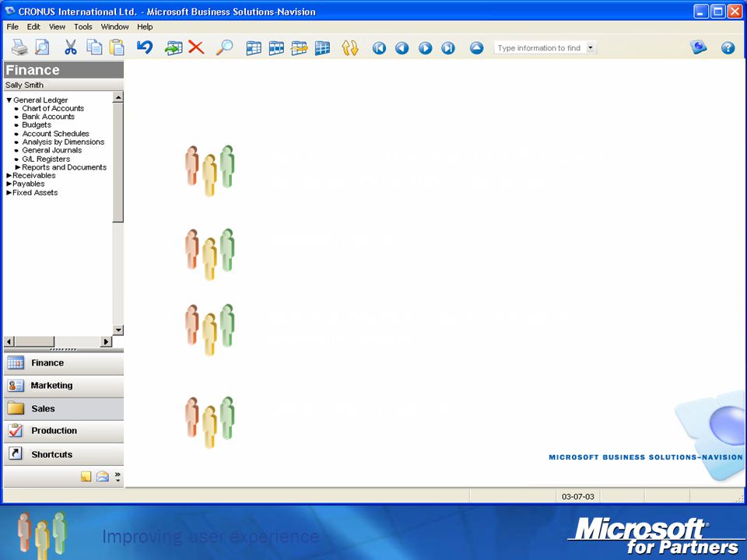Screen dimensions: 747x560
Task: Click the tree's scroll-right arrow
Action: click(107, 341)
